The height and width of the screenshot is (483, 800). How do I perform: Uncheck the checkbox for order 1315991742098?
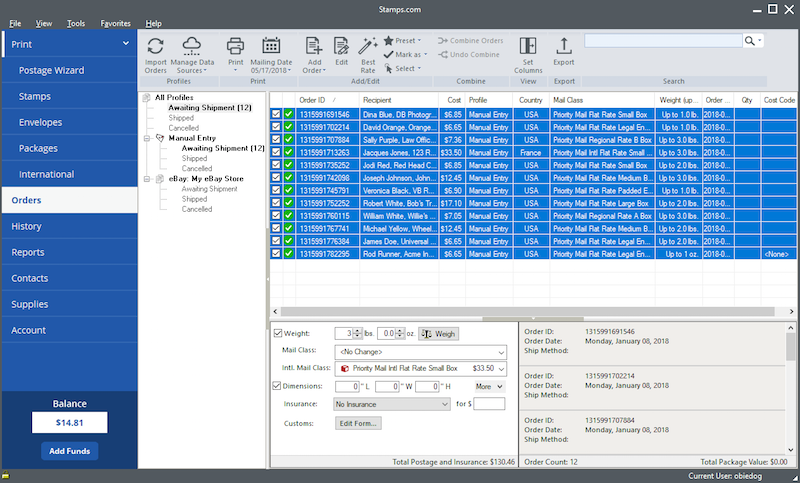click(276, 177)
